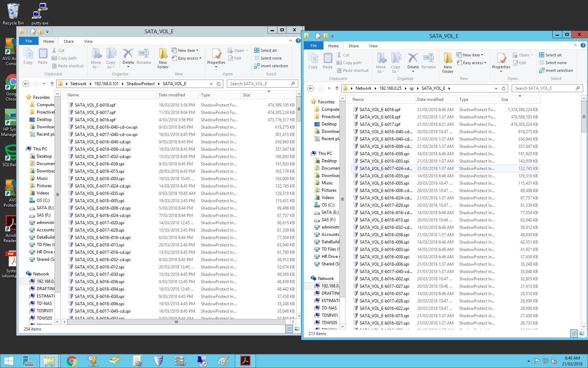This screenshot has height=368, width=588.
Task: Sort right window by Size column
Action: 519,100
